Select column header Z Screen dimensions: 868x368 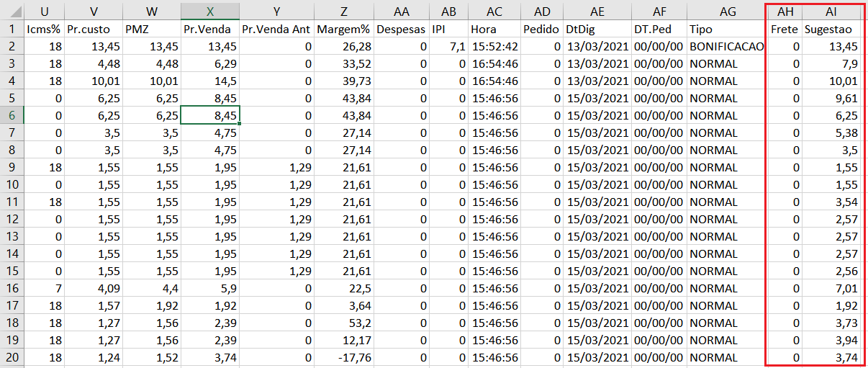pyautogui.click(x=345, y=11)
